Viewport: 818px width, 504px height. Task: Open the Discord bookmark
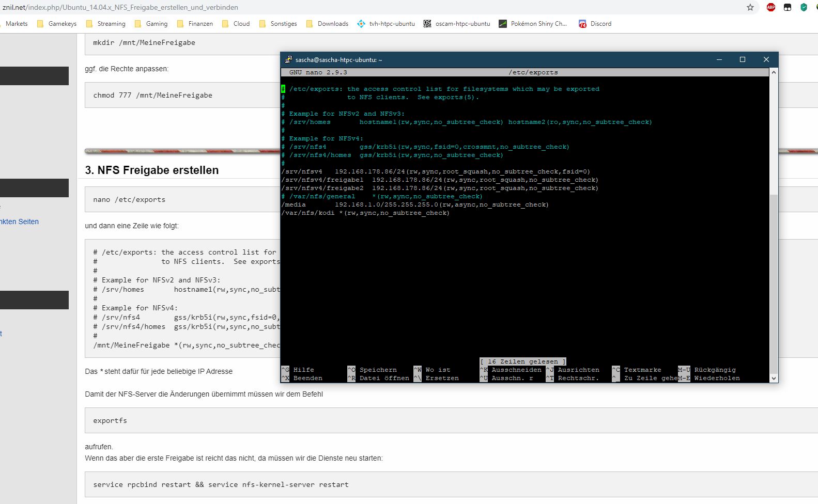click(595, 24)
